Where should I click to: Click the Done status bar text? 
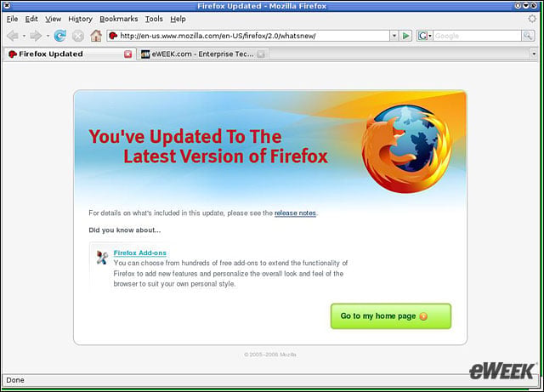pyautogui.click(x=15, y=380)
